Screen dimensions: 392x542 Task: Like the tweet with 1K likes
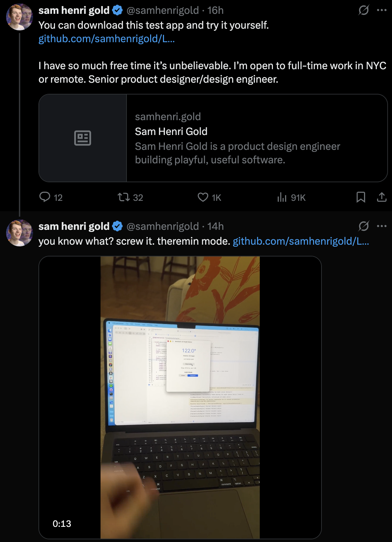pyautogui.click(x=209, y=197)
